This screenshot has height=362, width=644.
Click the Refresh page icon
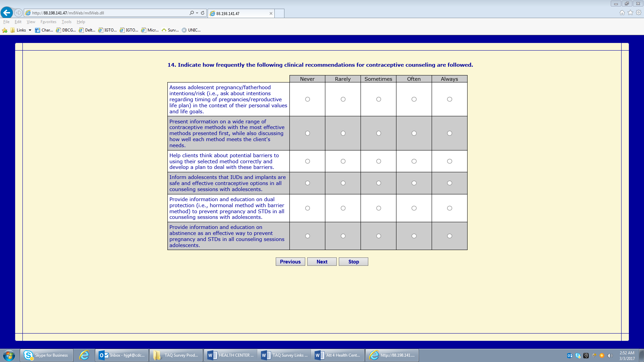[203, 13]
